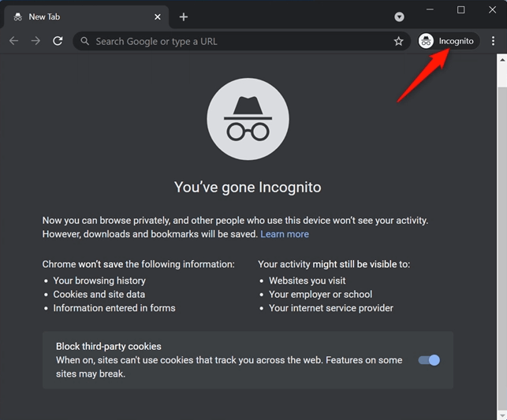The width and height of the screenshot is (507, 420).
Task: Go back using the back arrow
Action: coord(13,41)
